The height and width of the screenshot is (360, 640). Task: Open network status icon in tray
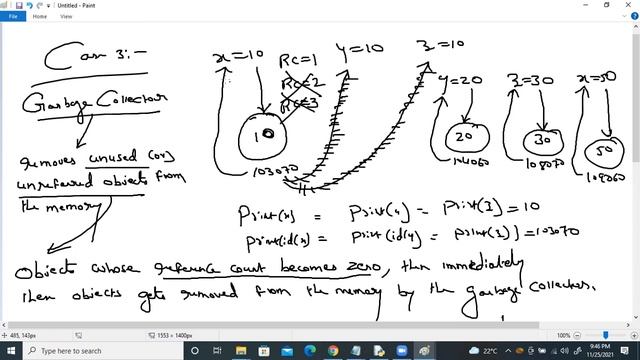coord(554,351)
